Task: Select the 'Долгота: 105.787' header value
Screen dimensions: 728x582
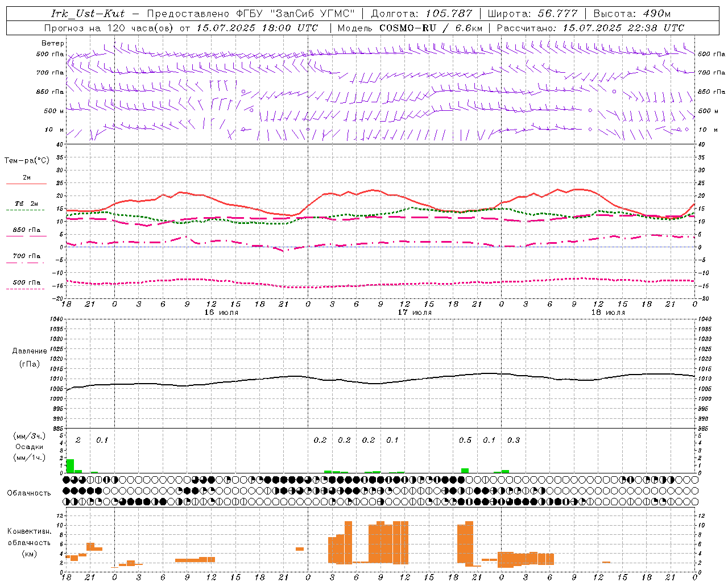Action: [421, 14]
